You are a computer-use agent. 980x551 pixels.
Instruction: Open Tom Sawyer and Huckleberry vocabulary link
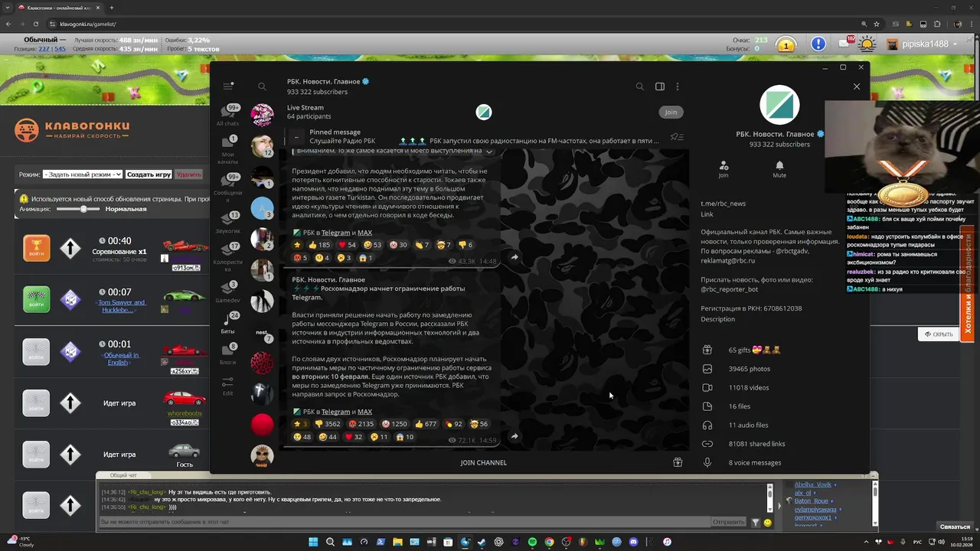[x=121, y=306]
